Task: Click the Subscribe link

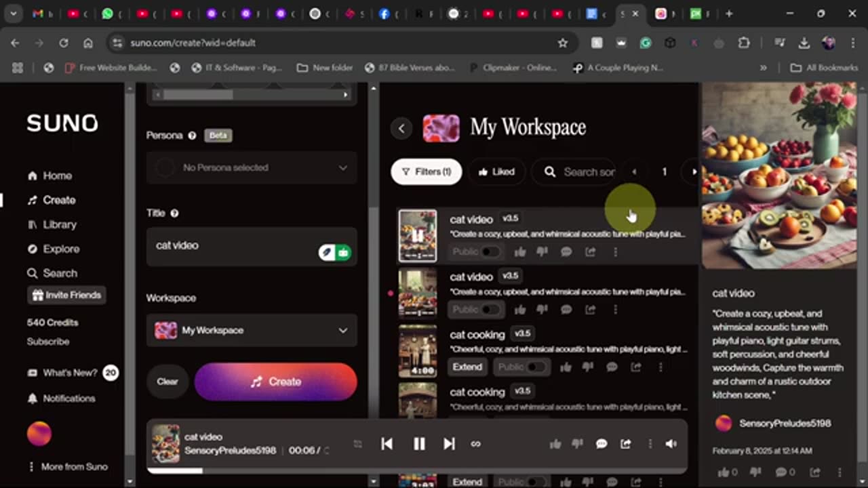Action: pyautogui.click(x=48, y=342)
